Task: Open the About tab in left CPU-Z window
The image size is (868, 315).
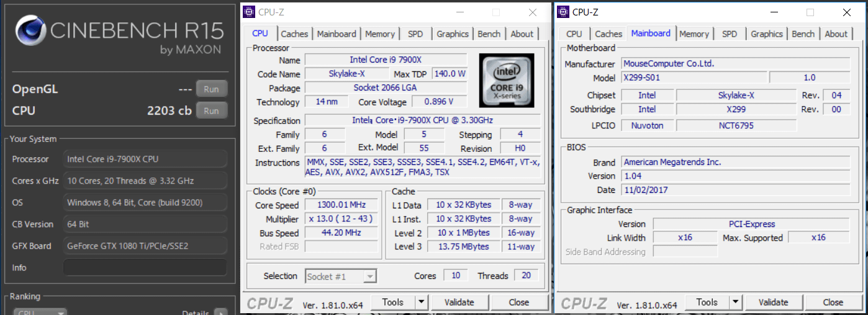Action: 522,34
